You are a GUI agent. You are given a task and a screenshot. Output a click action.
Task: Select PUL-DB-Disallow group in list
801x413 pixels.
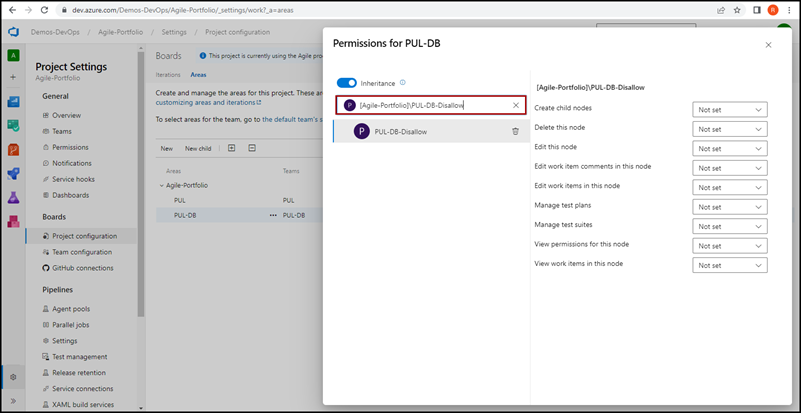point(431,131)
